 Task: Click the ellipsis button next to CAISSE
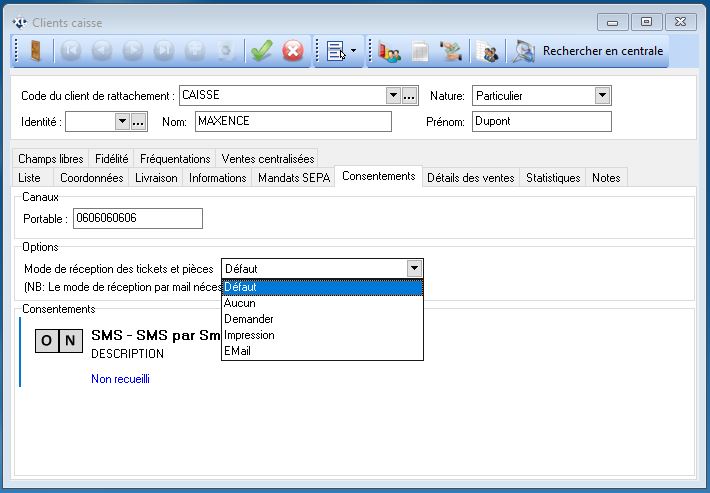point(409,96)
